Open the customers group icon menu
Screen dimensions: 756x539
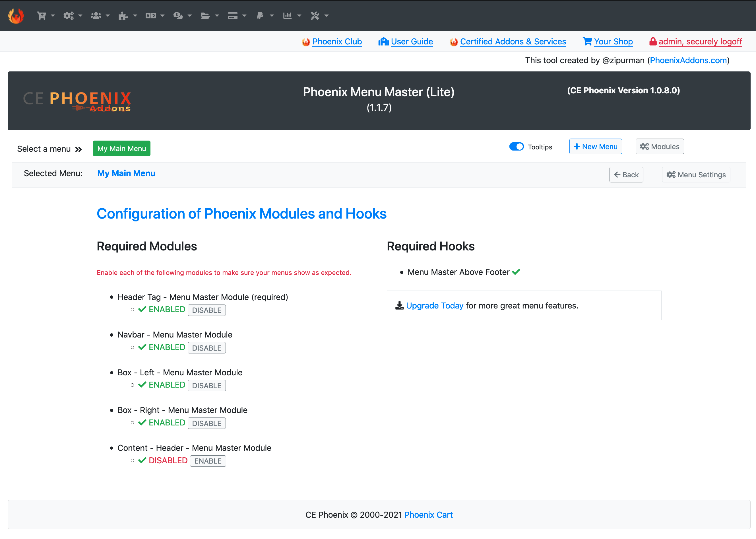click(100, 16)
